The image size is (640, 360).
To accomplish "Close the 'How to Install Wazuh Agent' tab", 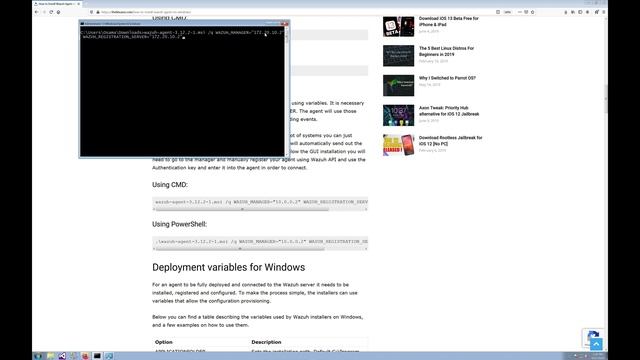I will [78, 4].
